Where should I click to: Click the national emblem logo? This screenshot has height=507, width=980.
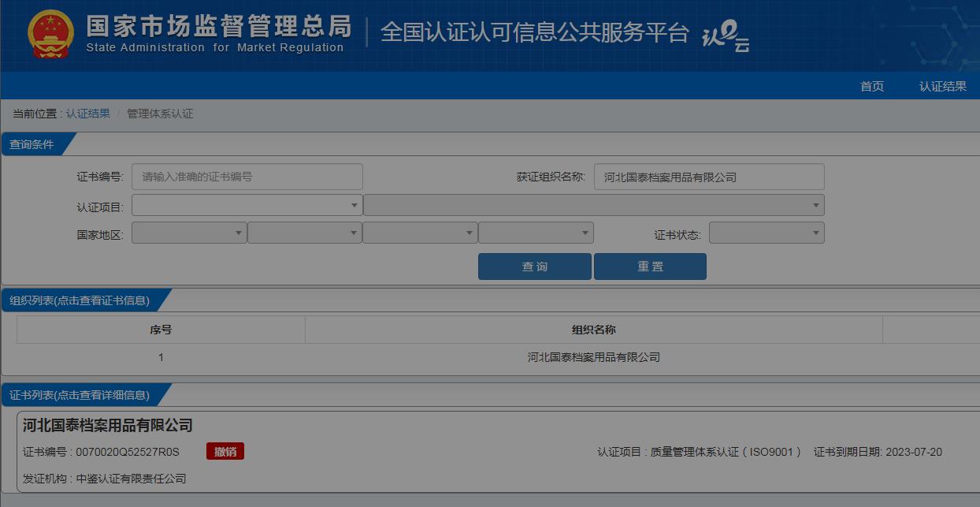point(50,34)
